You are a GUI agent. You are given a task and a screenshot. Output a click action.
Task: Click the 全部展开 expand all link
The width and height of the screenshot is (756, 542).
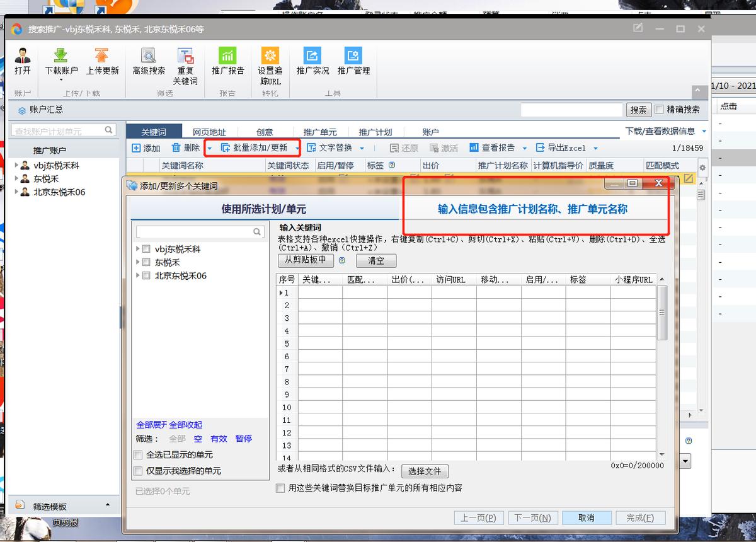[150, 425]
